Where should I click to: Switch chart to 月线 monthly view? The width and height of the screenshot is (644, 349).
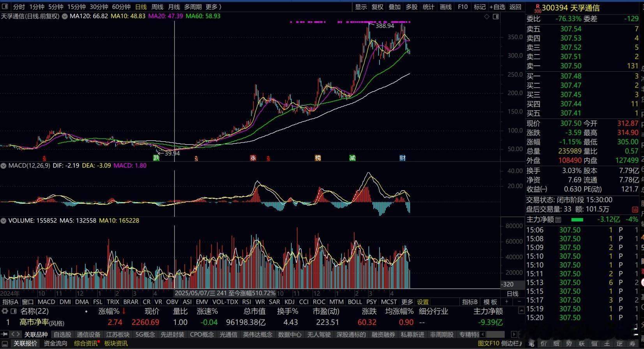tap(174, 7)
